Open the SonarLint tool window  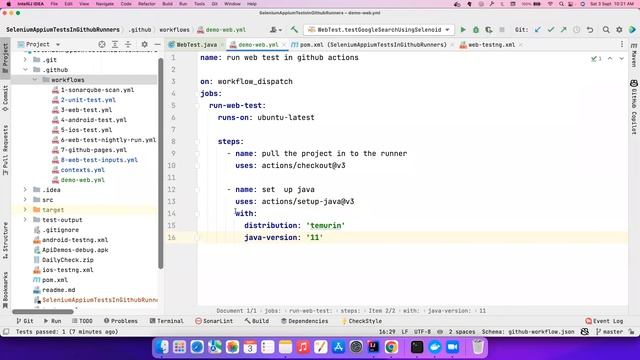[x=214, y=321]
